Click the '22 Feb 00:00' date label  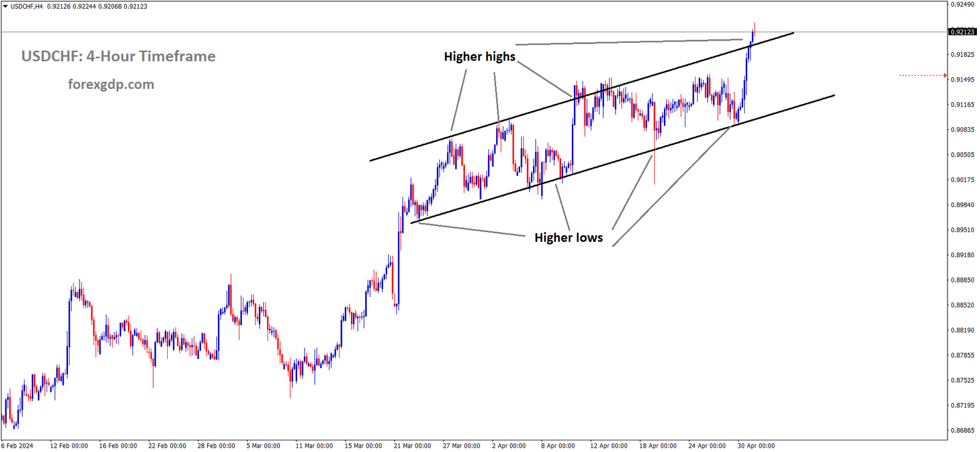(x=167, y=446)
